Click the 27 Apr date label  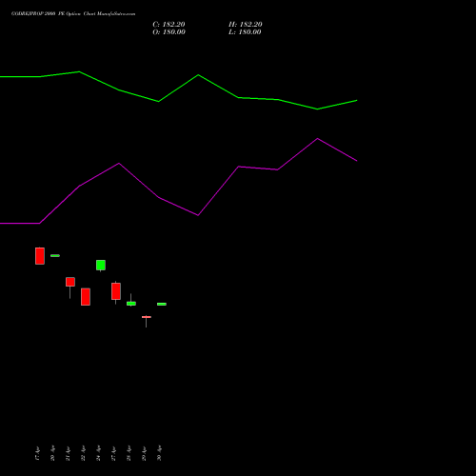coord(113,453)
